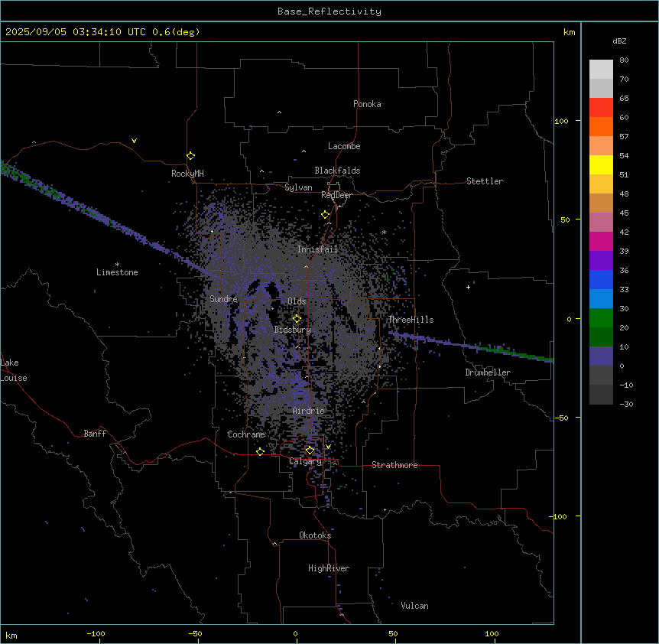The height and width of the screenshot is (644, 659).
Task: Click the mauve 45-42 dBZ legend swatch
Action: tap(601, 223)
